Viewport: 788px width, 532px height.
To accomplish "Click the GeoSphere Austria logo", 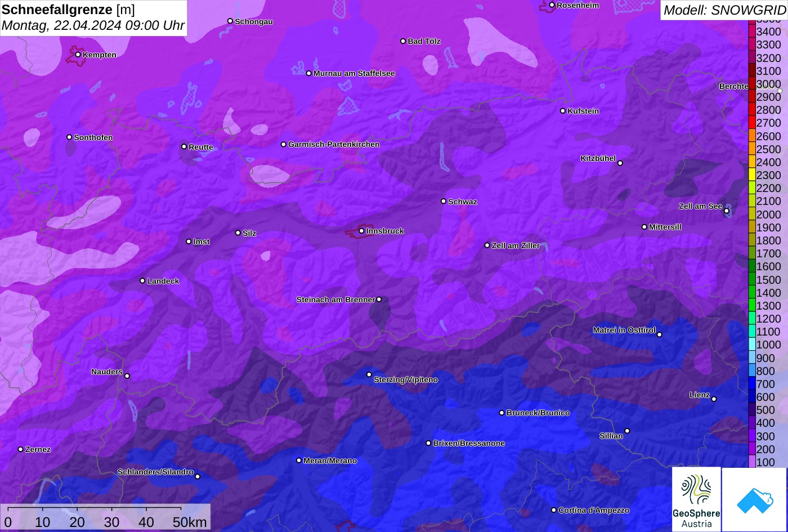I will (696, 499).
